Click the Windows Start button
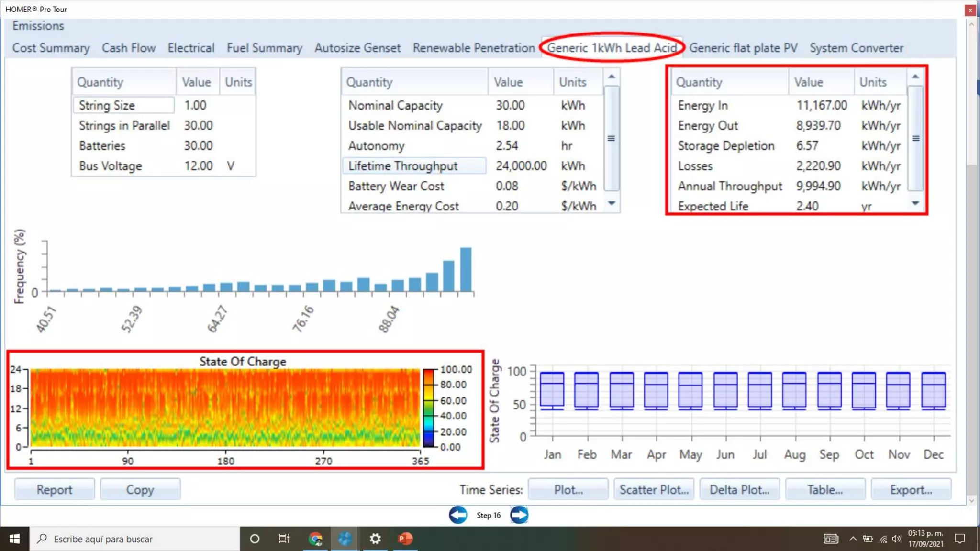The image size is (980, 551). [14, 539]
